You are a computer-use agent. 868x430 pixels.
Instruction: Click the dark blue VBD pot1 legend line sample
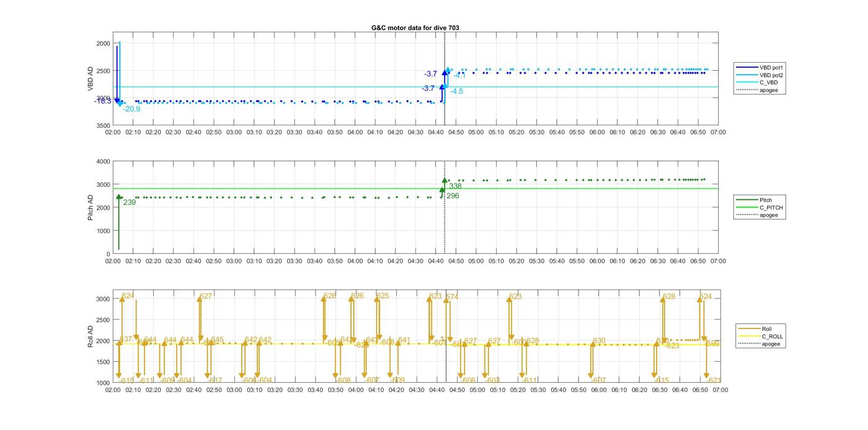[x=746, y=67]
